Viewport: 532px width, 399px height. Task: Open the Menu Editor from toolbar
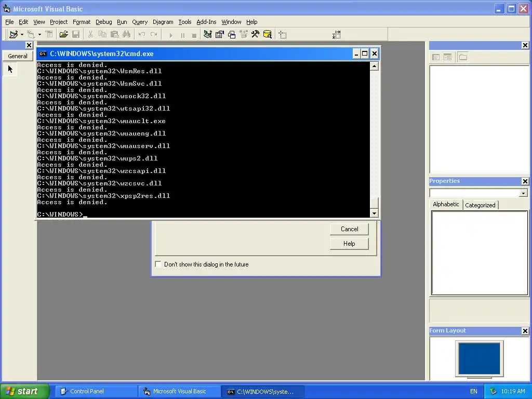pyautogui.click(x=49, y=34)
